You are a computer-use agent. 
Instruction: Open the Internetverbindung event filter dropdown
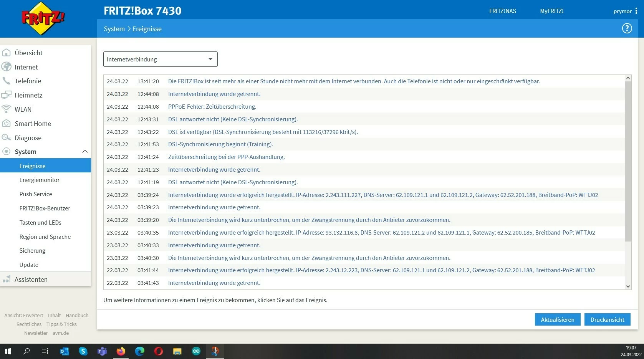161,59
